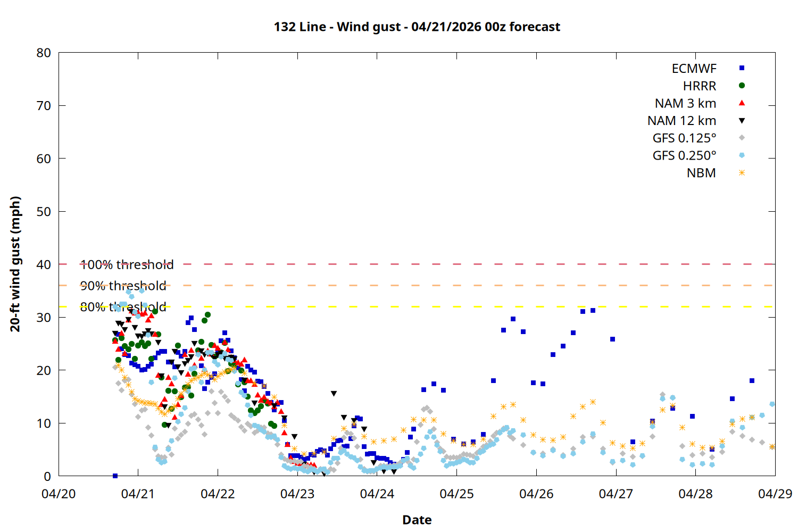This screenshot has width=798, height=532.
Task: Select the 100% threshold label
Action: pos(127,264)
